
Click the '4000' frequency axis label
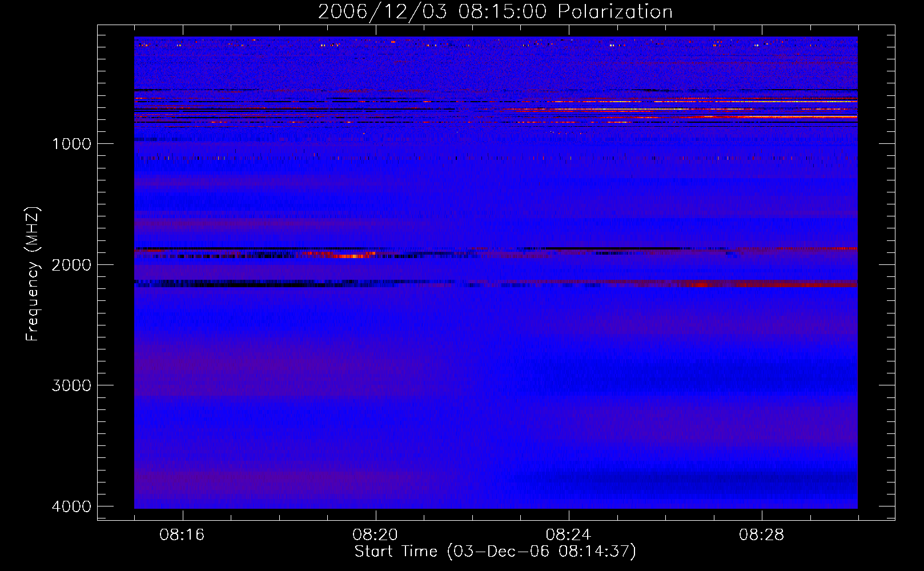[x=71, y=506]
